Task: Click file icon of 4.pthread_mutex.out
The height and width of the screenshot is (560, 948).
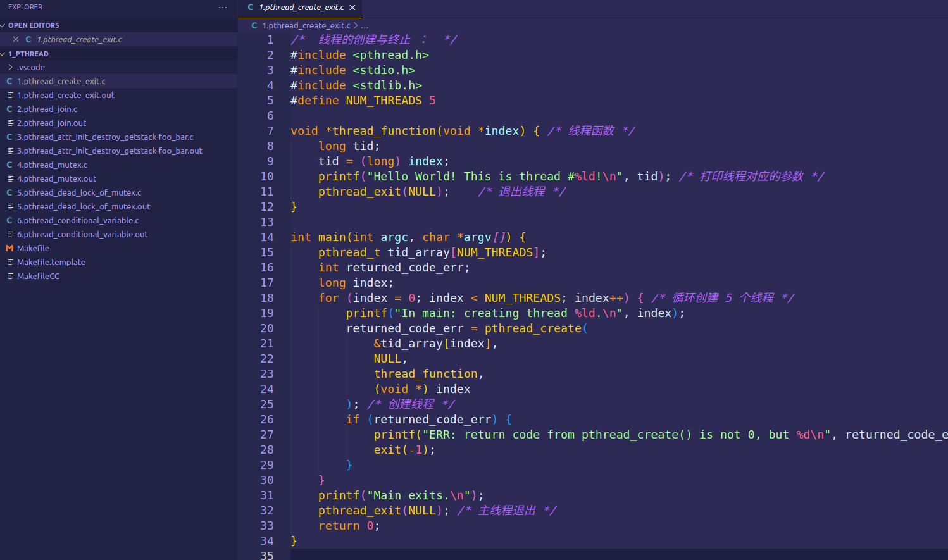Action: pyautogui.click(x=10, y=179)
